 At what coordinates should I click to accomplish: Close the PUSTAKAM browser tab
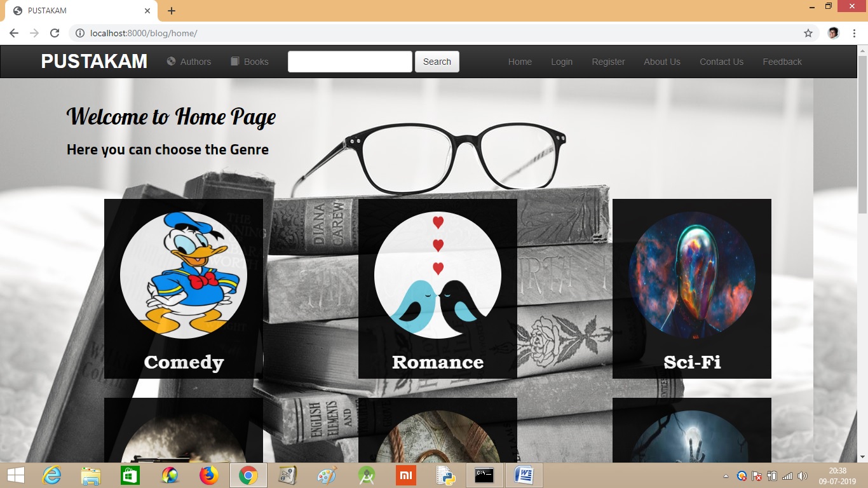147,11
